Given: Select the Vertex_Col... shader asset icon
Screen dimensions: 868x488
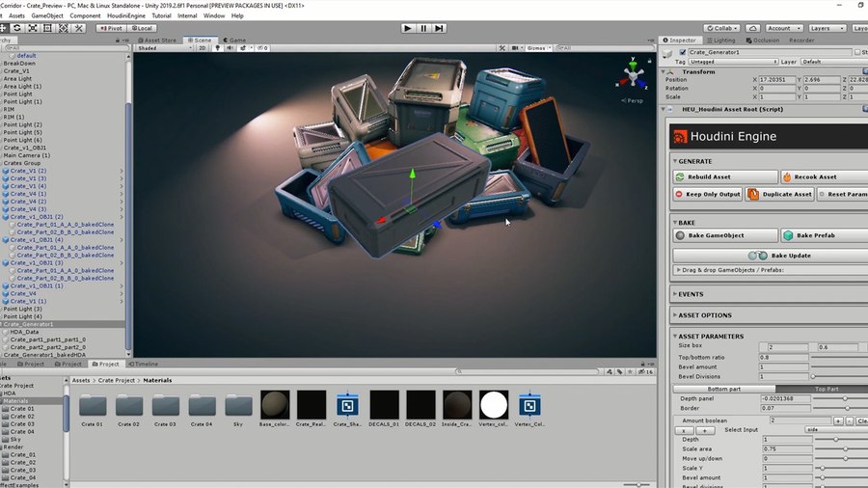Looking at the screenshot, I should pyautogui.click(x=529, y=408).
